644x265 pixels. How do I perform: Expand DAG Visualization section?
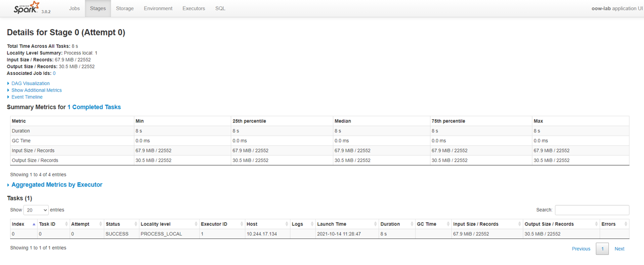[x=31, y=84]
